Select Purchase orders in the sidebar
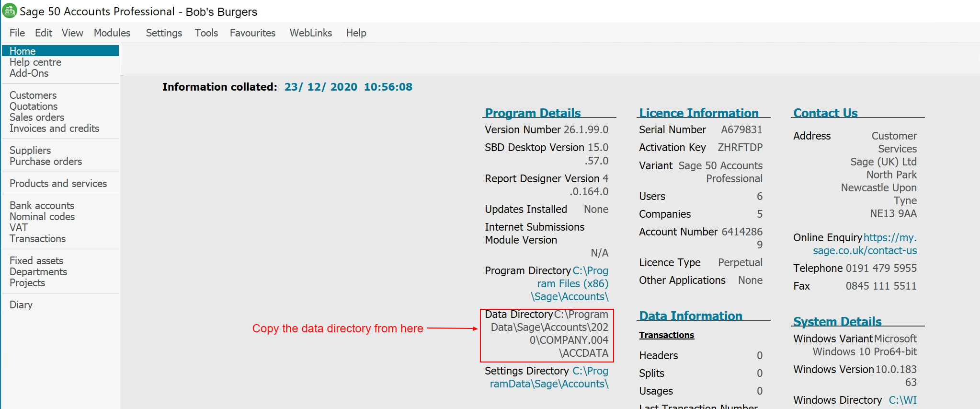980x409 pixels. 46,162
